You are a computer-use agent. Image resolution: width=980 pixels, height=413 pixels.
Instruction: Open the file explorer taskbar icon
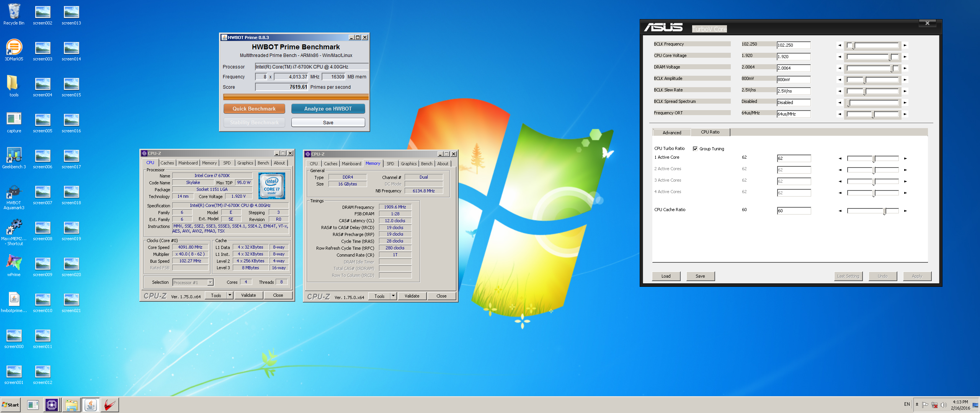(x=71, y=405)
